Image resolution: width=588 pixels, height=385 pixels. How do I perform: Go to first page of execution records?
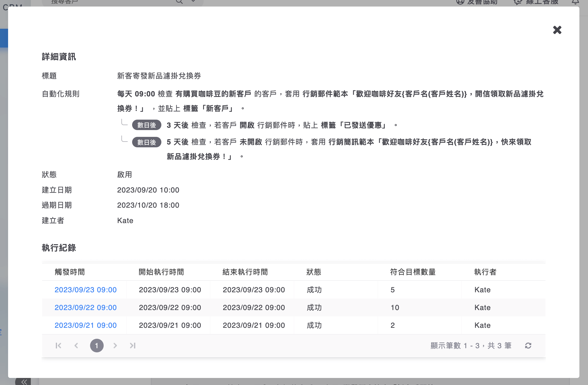[x=58, y=346]
